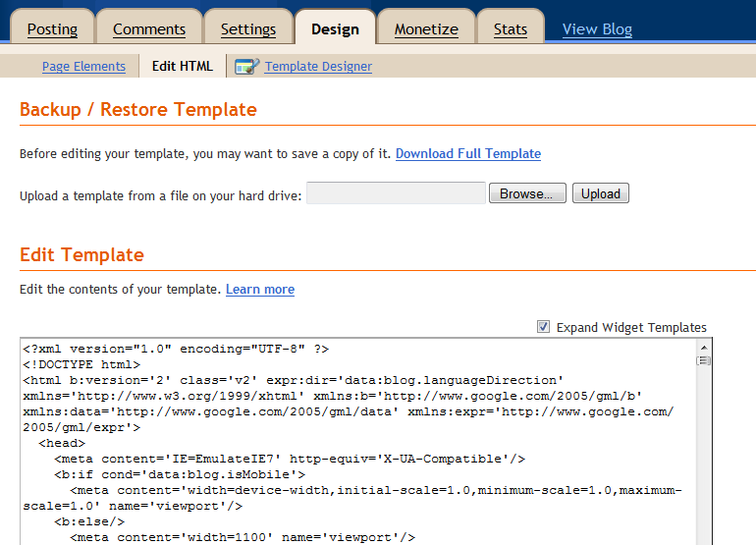Open the Page Elements sub-tab
Image resolution: width=756 pixels, height=545 pixels.
point(83,66)
